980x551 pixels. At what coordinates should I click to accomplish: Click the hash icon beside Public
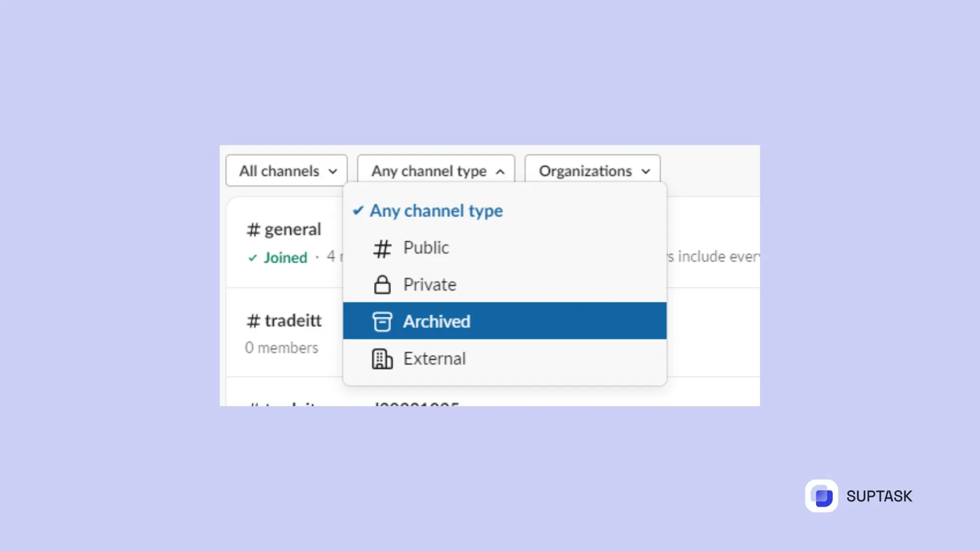pos(382,249)
